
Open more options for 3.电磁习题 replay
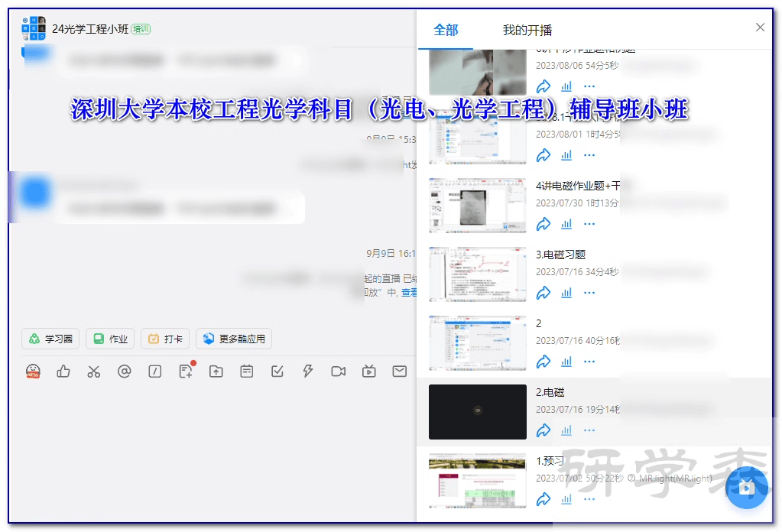tap(589, 293)
